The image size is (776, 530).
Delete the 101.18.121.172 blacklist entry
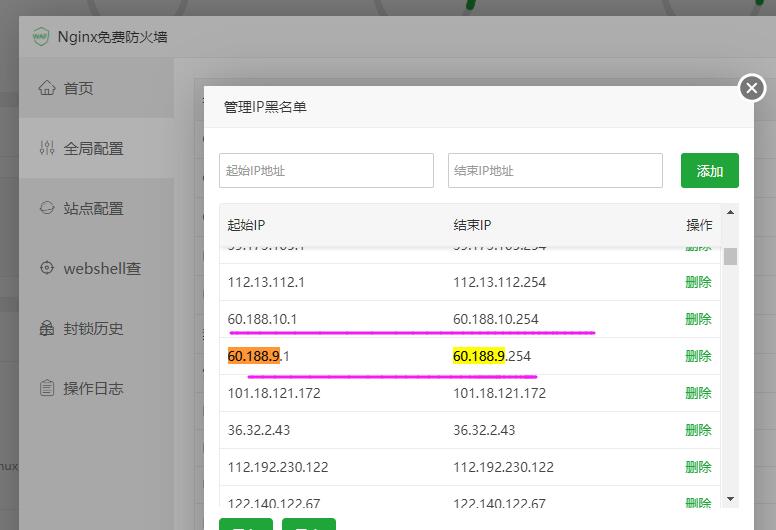tap(698, 393)
